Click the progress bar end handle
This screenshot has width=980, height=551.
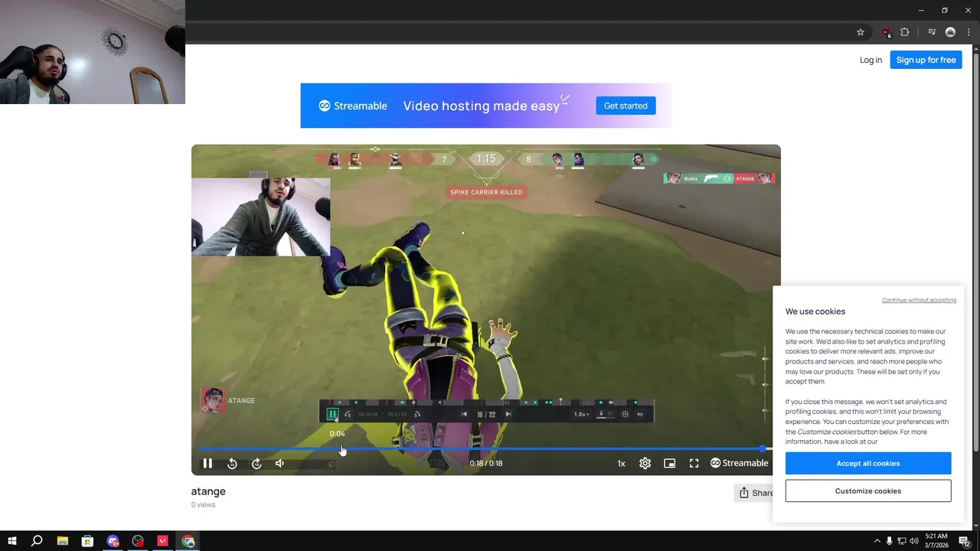(x=763, y=449)
